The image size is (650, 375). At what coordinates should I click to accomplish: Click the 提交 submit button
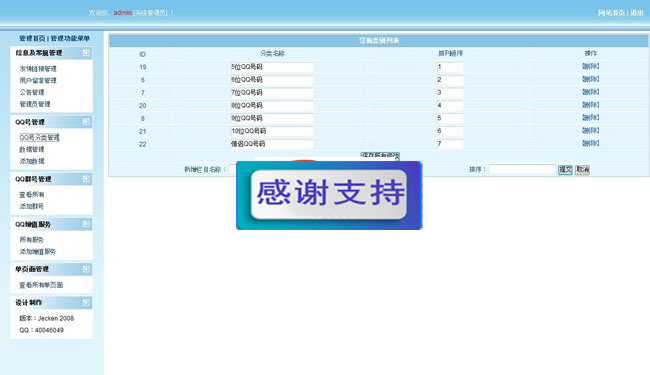tap(565, 169)
